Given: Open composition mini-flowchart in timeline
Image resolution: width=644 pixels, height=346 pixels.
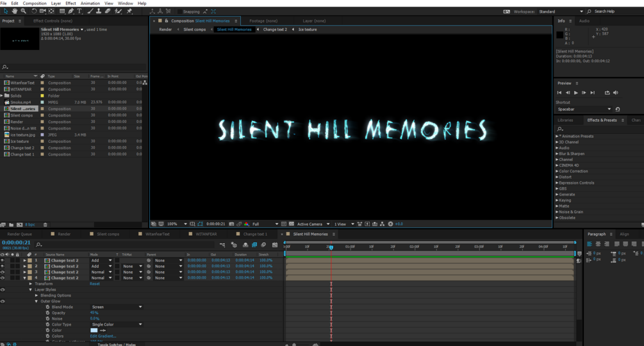Looking at the screenshot, I should click(222, 245).
